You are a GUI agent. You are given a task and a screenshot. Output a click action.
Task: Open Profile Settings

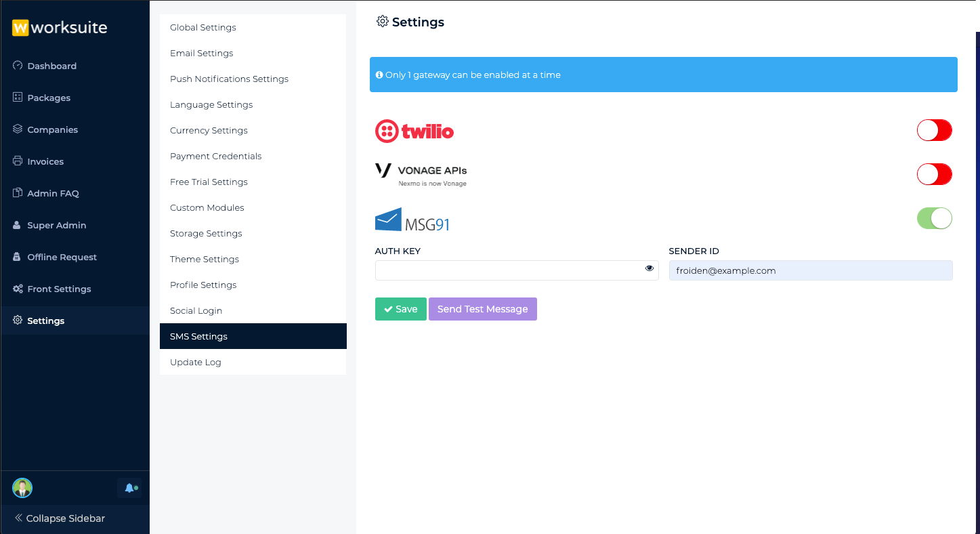coord(253,285)
